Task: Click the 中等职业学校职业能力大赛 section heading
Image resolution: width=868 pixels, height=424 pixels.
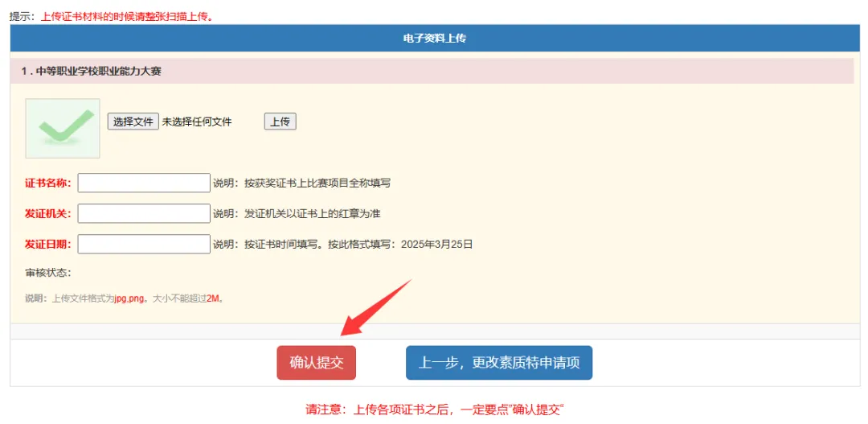Action: 92,72
